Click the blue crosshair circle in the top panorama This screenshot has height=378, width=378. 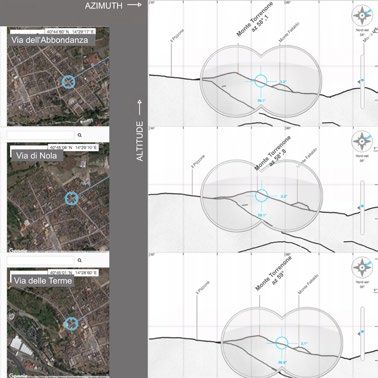(261, 81)
